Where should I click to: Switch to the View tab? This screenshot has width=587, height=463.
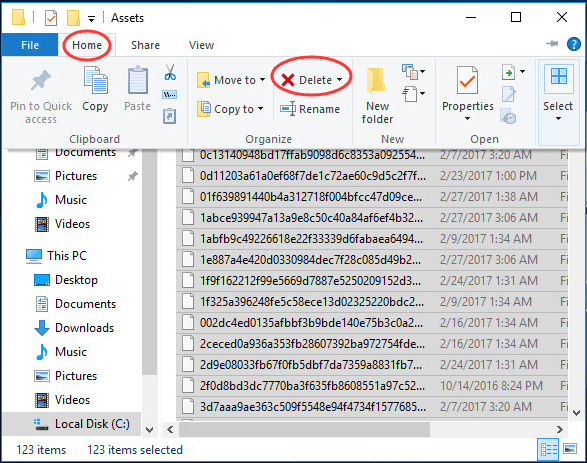coord(201,45)
